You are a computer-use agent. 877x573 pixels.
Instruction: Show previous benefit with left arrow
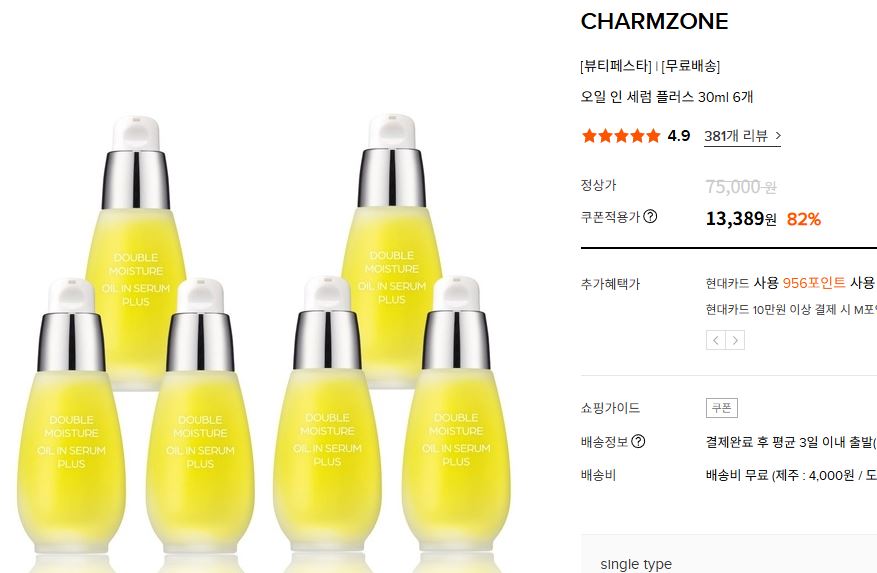pos(716,340)
